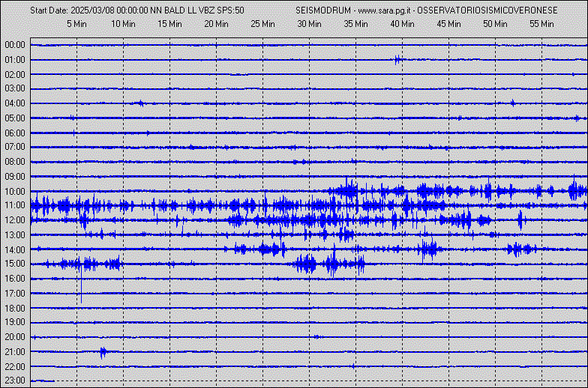Click the 15:00 hour row label
The width and height of the screenshot is (588, 388).
[15, 264]
